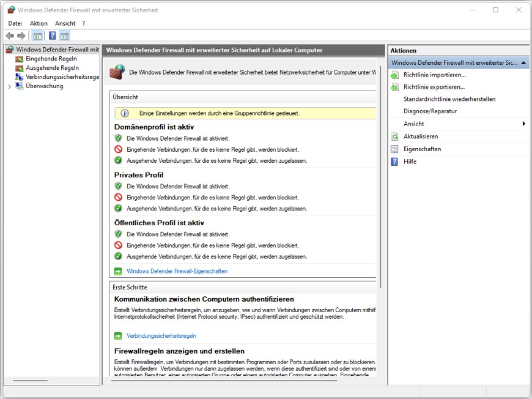532x399 pixels.
Task: Click the Öffentliches Profil ist aktiv heading
Action: (x=159, y=223)
